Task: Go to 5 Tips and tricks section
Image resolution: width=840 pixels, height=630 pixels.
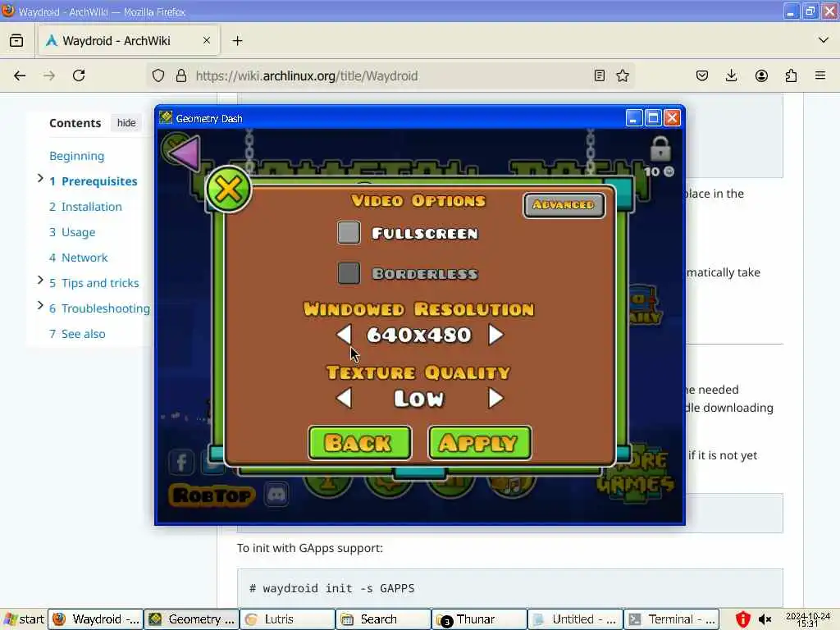Action: [x=94, y=283]
